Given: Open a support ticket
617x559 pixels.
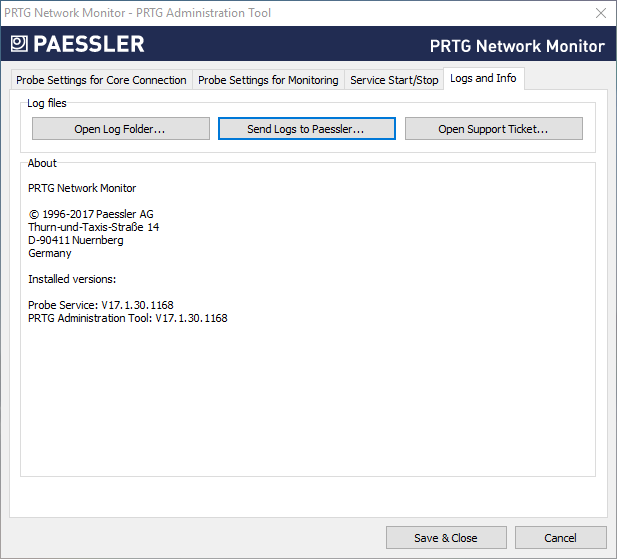Looking at the screenshot, I should pyautogui.click(x=493, y=129).
